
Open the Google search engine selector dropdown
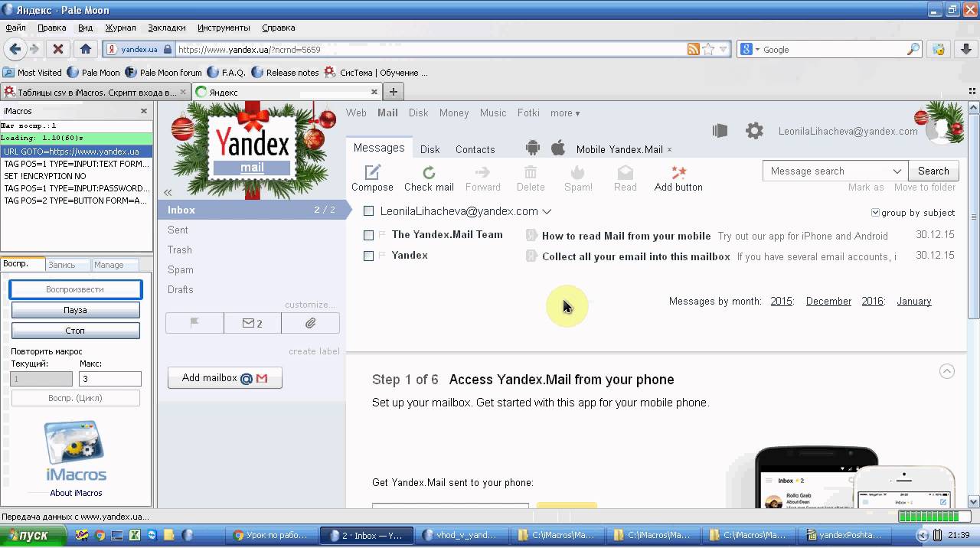(750, 49)
